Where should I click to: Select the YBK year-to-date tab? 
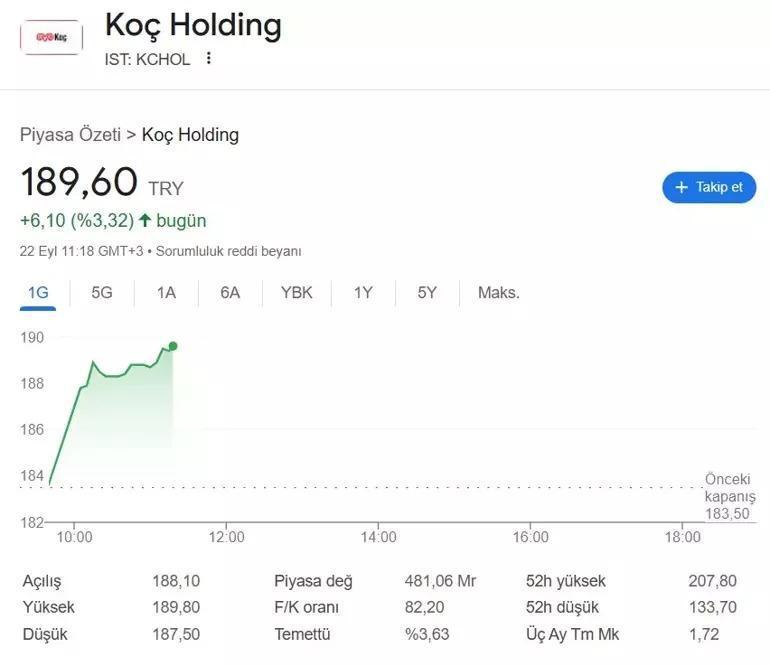coord(296,293)
